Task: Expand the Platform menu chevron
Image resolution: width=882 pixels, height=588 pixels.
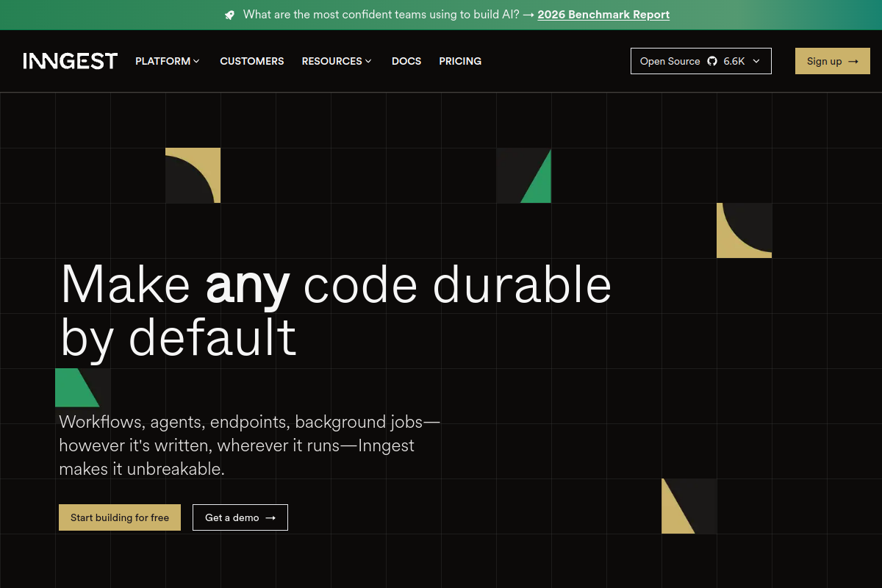Action: pyautogui.click(x=197, y=61)
